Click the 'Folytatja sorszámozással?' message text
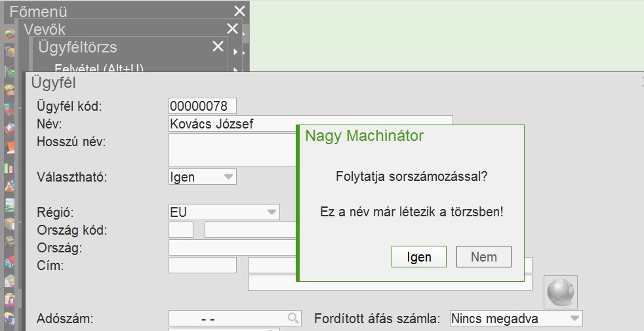This screenshot has height=331, width=644. click(x=412, y=177)
